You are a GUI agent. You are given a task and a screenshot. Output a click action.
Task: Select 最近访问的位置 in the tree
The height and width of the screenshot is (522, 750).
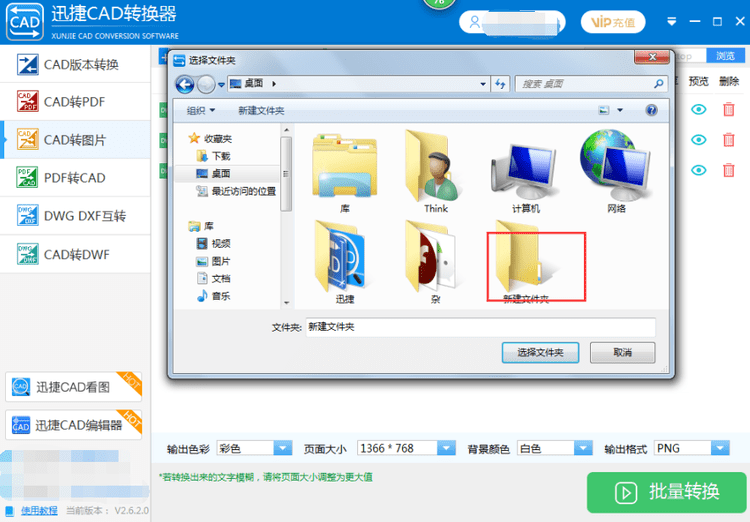236,191
